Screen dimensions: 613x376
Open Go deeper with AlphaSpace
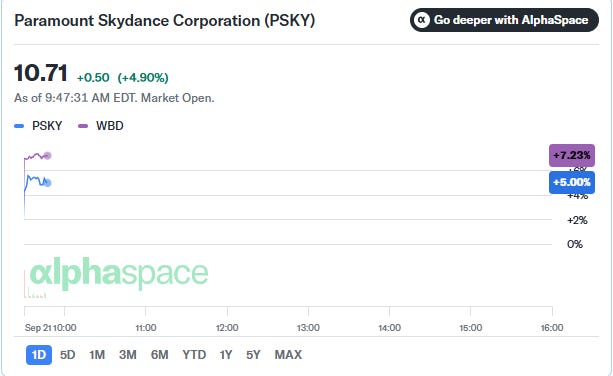pos(504,20)
